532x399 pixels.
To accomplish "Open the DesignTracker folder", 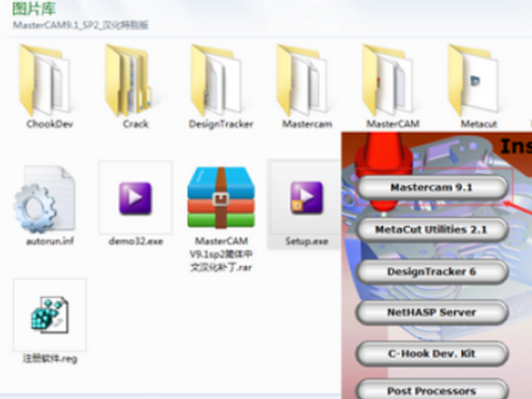I will click(x=215, y=80).
